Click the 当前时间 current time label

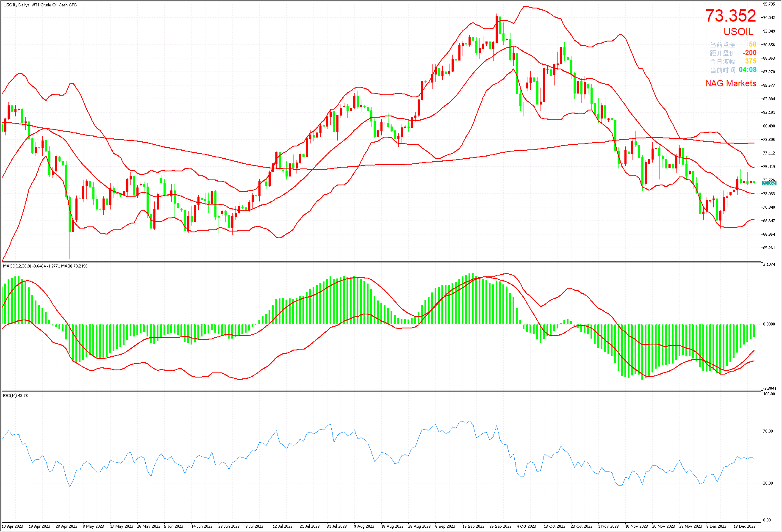[723, 70]
